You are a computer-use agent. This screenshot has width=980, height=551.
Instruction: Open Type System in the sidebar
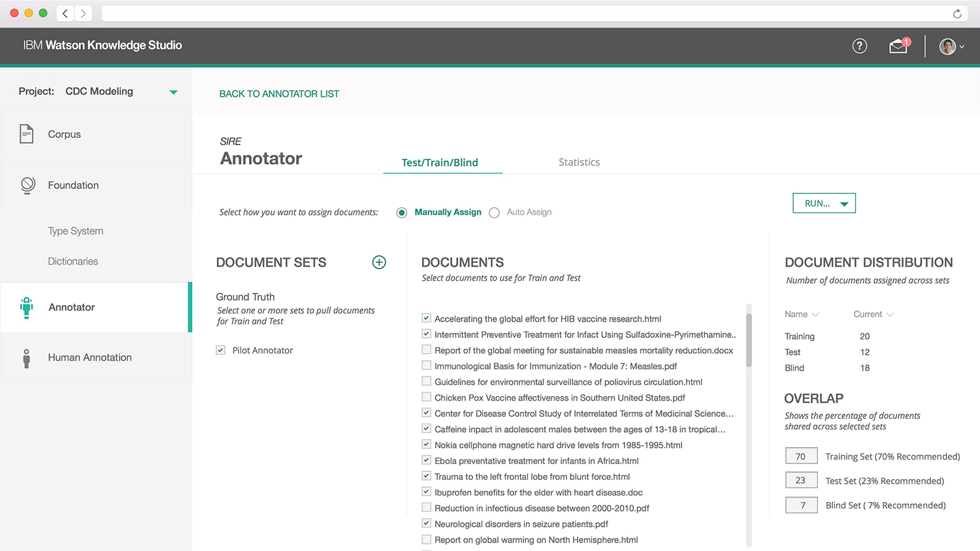(76, 231)
